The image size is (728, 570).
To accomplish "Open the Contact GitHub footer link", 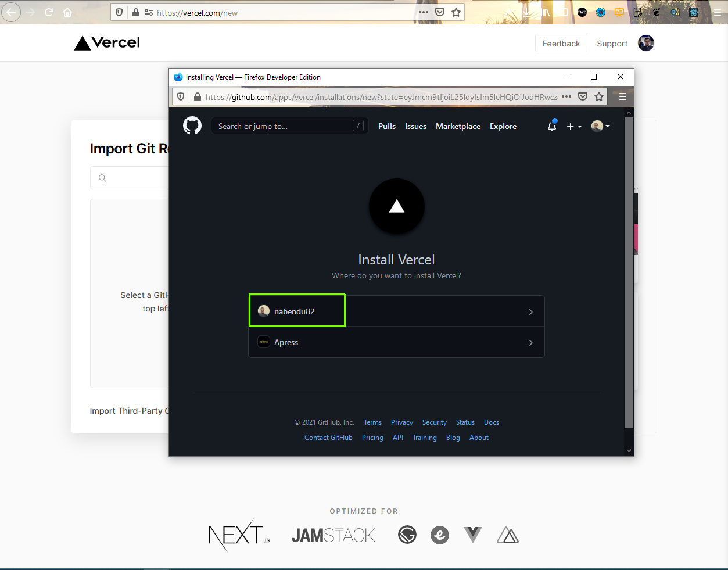I will [x=328, y=438].
